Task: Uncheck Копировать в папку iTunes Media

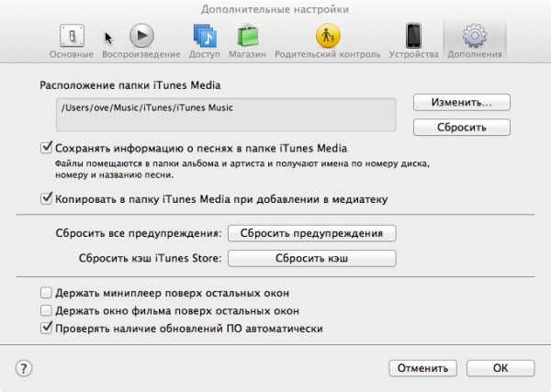Action: [x=46, y=198]
